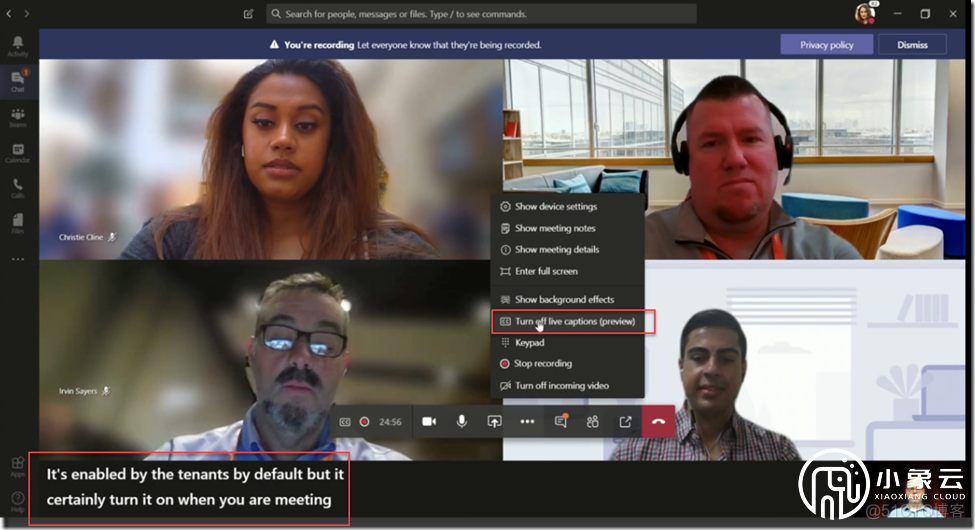Open the profile avatar menu
Image resolution: width=975 pixels, height=530 pixels.
tap(864, 14)
